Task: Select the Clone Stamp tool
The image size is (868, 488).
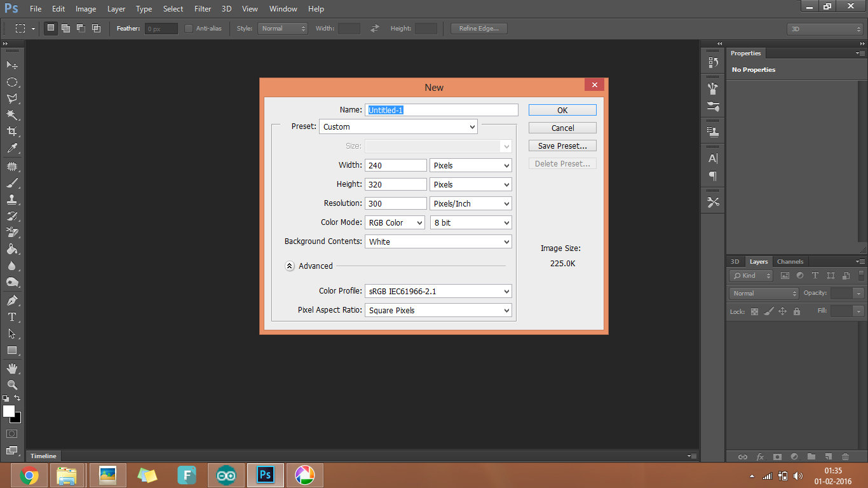Action: tap(12, 200)
